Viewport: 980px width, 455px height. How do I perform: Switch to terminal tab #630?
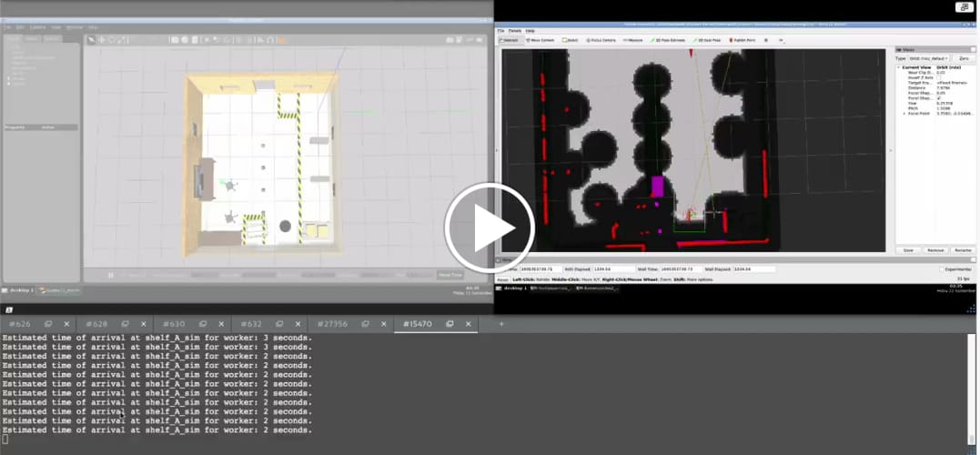tap(174, 324)
